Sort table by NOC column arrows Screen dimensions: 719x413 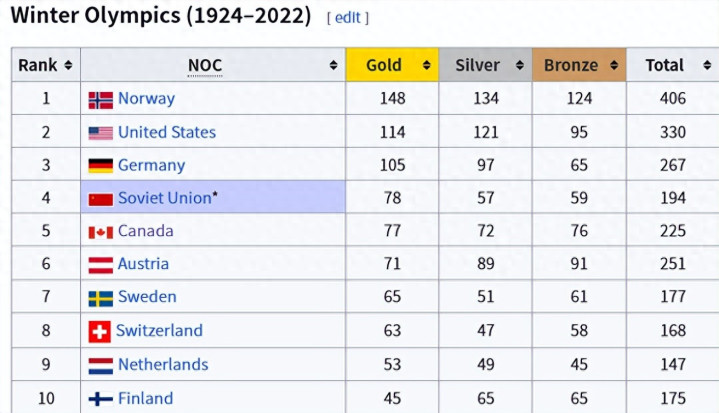(x=333, y=66)
